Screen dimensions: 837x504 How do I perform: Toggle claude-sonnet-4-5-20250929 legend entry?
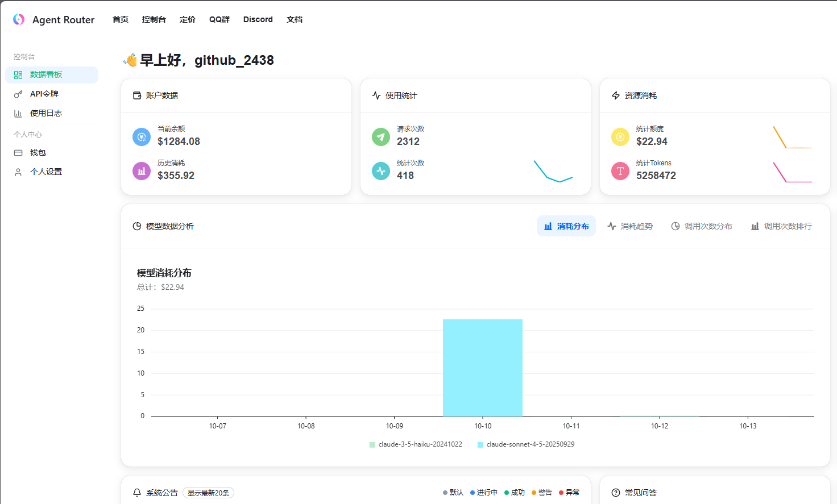(x=526, y=444)
